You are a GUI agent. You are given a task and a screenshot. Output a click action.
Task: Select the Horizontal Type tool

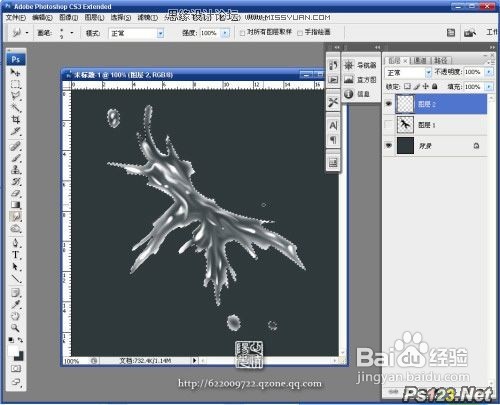click(x=15, y=255)
